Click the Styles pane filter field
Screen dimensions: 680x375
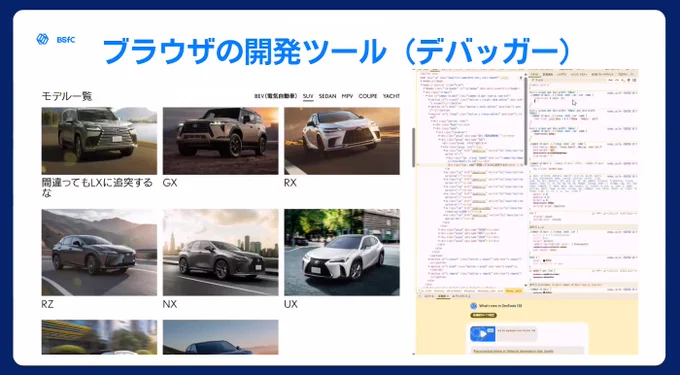[x=569, y=80]
